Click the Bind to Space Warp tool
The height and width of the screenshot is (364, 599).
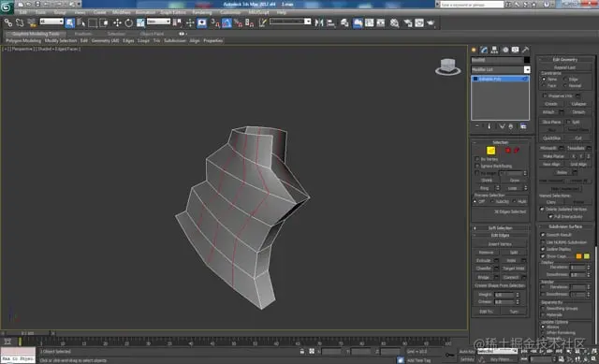(32, 22)
